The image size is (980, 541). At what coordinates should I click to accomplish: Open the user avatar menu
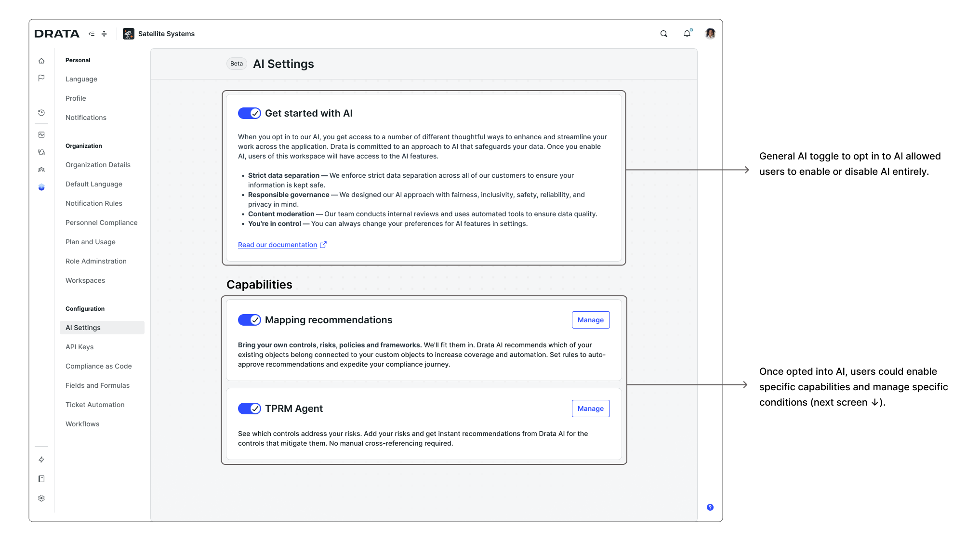pos(710,34)
